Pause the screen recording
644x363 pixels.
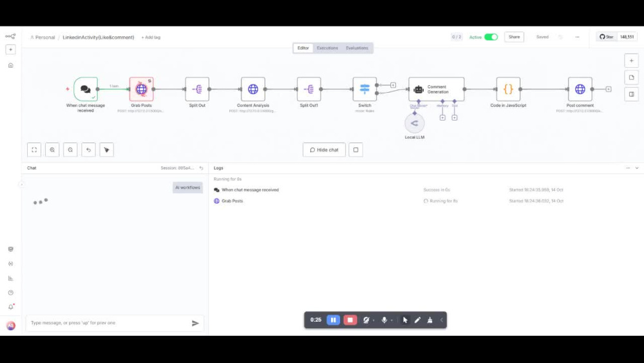334,320
